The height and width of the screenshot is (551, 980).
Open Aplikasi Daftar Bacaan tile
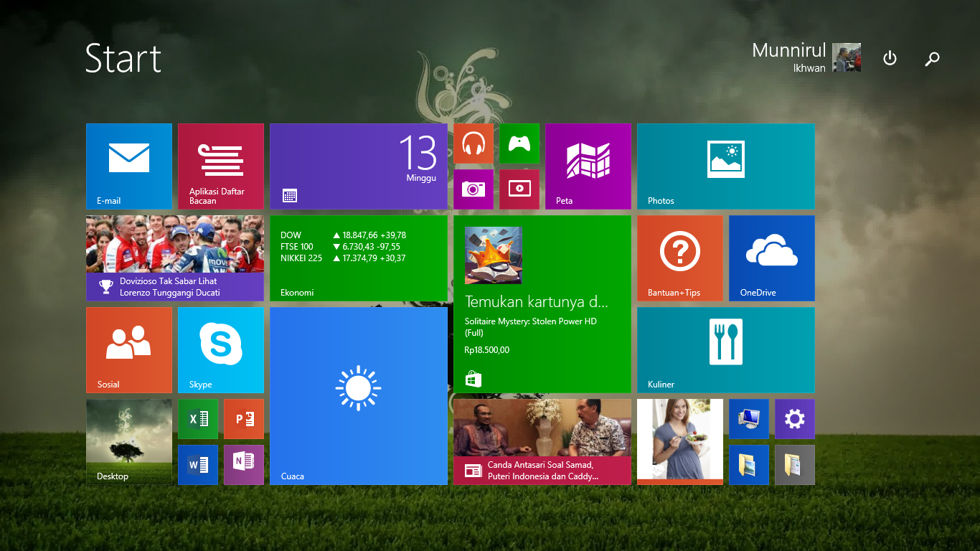[221, 166]
